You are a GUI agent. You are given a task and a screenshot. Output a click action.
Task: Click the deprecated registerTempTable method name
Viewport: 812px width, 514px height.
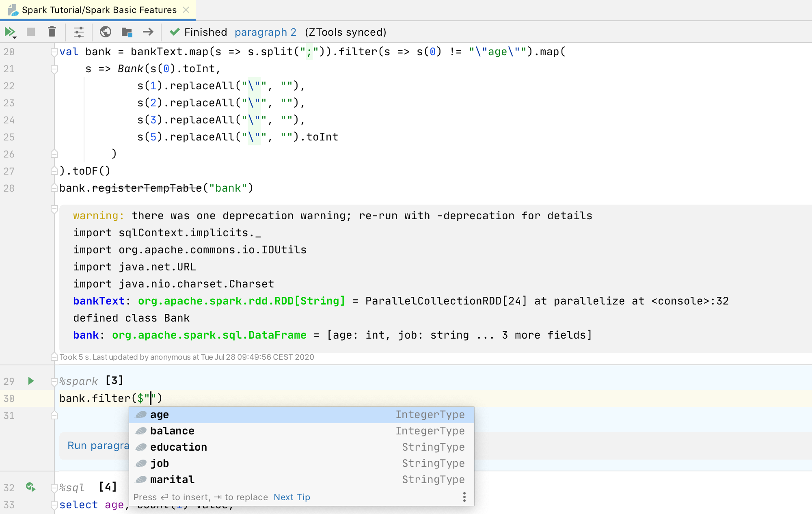(147, 188)
